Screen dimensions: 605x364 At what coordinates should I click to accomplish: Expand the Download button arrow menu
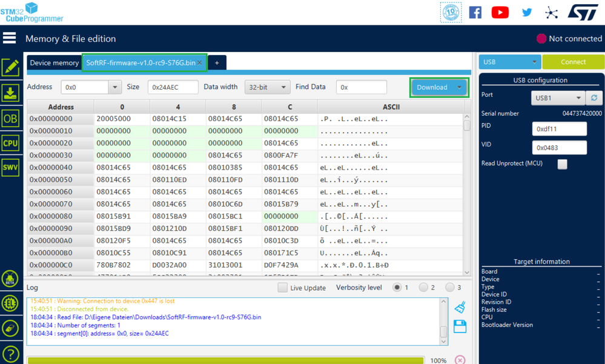coord(459,87)
